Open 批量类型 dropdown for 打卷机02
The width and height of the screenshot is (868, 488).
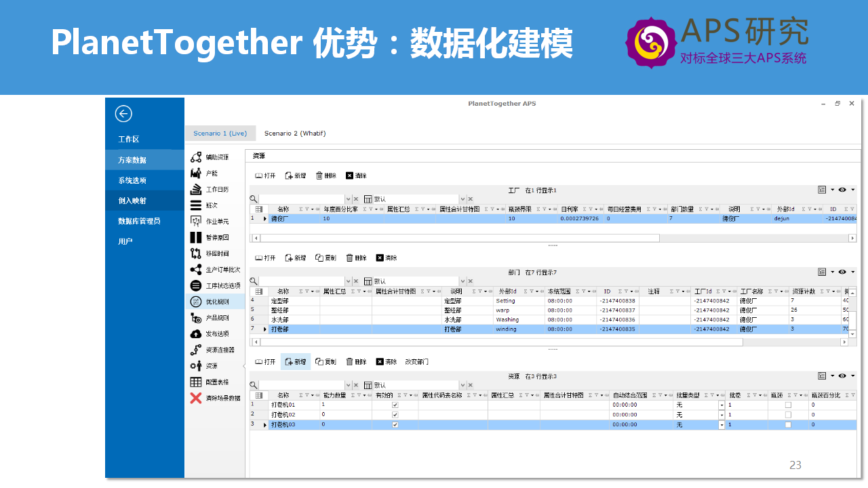pos(722,414)
